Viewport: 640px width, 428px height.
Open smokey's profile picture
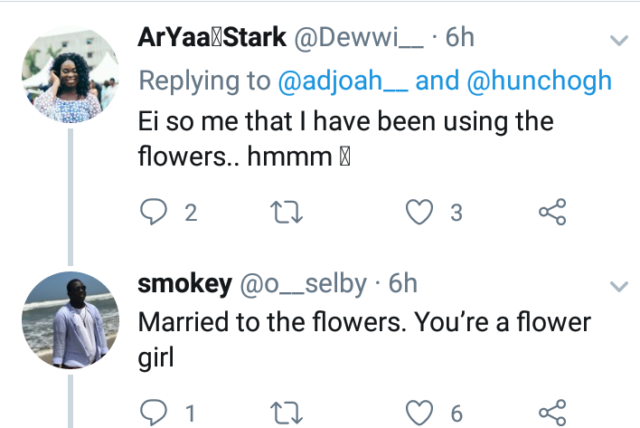68,318
